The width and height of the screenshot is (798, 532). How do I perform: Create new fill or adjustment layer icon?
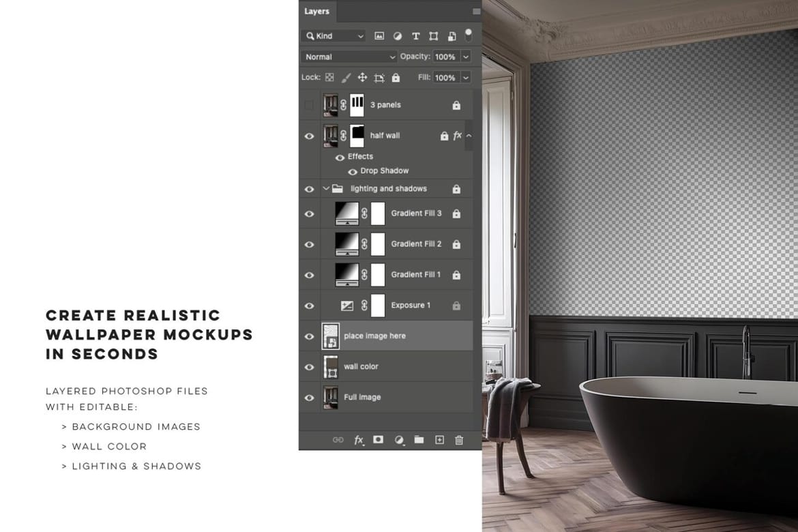pos(399,440)
